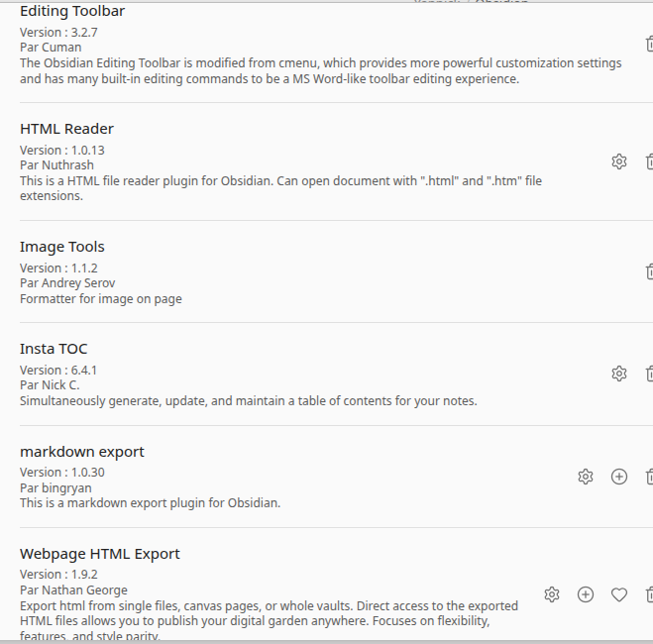Select the markdown export plugin name
The height and width of the screenshot is (644, 653).
[x=82, y=452]
